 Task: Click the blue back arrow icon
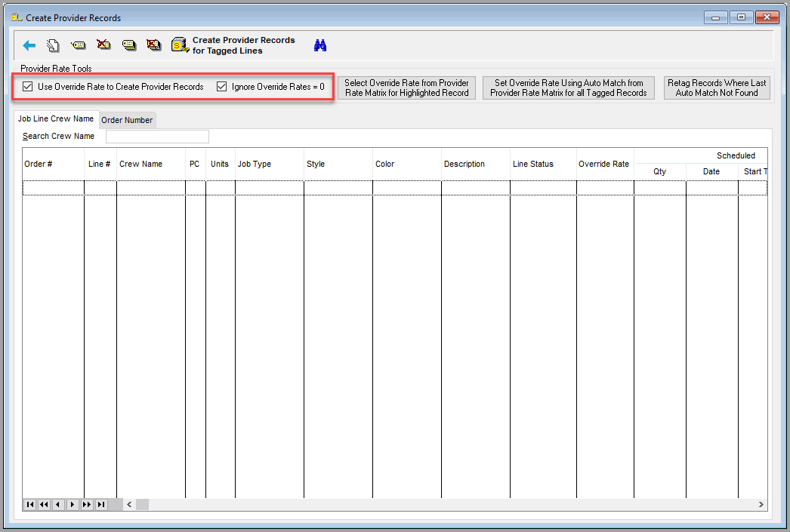(x=29, y=46)
